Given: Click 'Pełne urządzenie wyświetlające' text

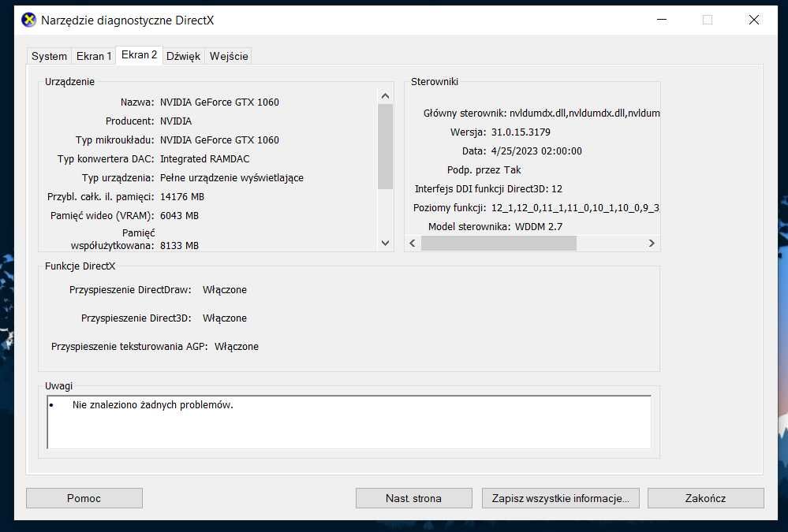Looking at the screenshot, I should (232, 178).
